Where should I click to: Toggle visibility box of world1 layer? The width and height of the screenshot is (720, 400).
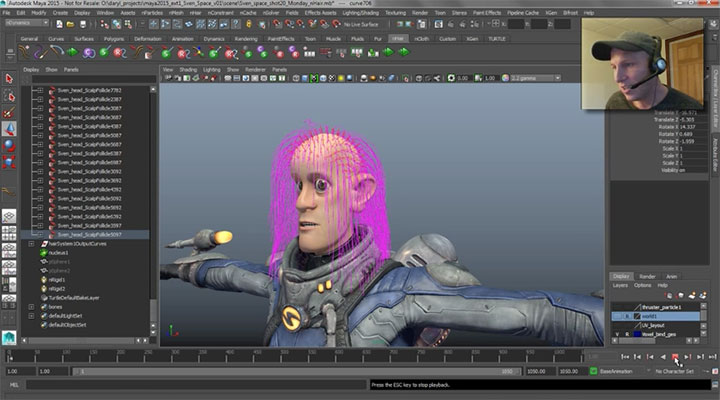click(x=617, y=316)
